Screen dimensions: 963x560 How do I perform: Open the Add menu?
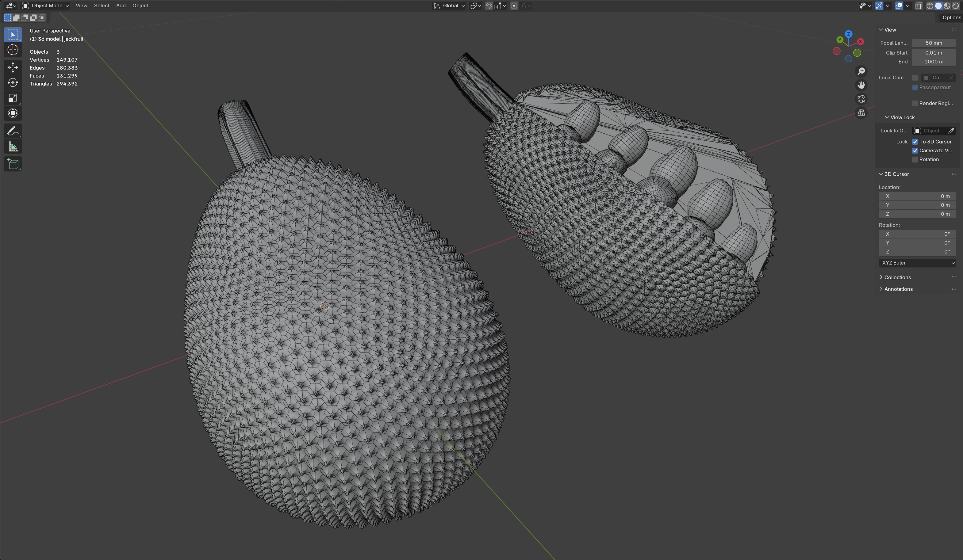(121, 6)
